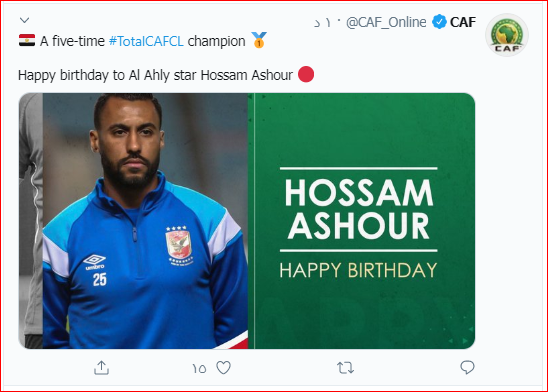Screen dimensions: 548x392
Task: Open the #TotalCAFCL hashtag link
Action: click(146, 41)
